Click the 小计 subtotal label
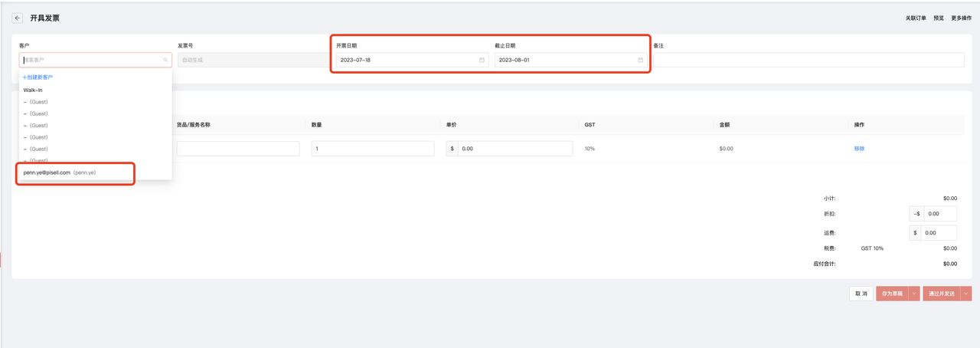 [x=830, y=198]
